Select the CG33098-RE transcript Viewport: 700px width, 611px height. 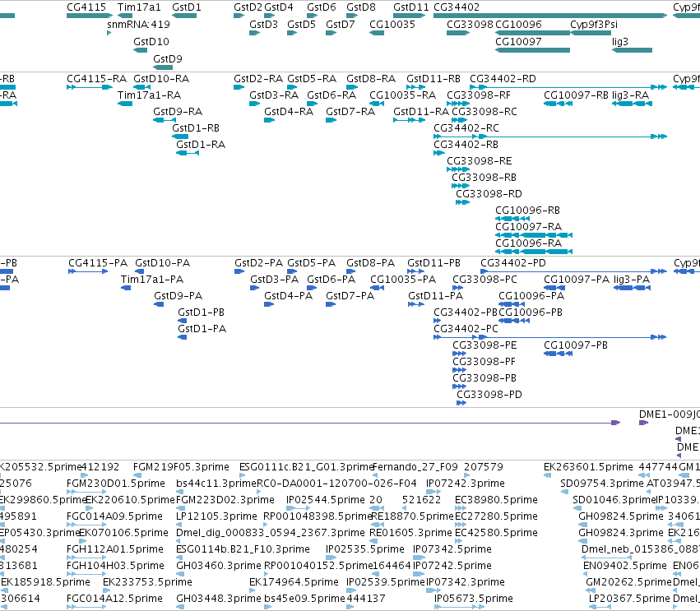(458, 169)
